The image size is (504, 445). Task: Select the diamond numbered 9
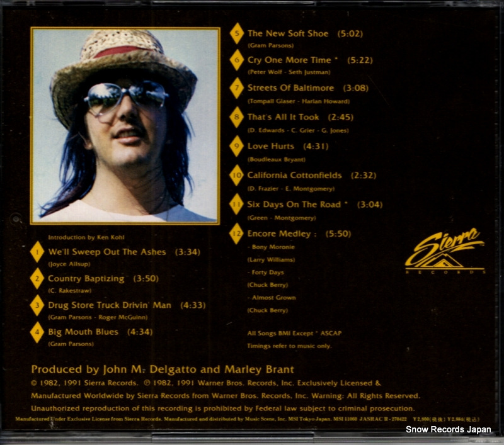[x=237, y=147]
